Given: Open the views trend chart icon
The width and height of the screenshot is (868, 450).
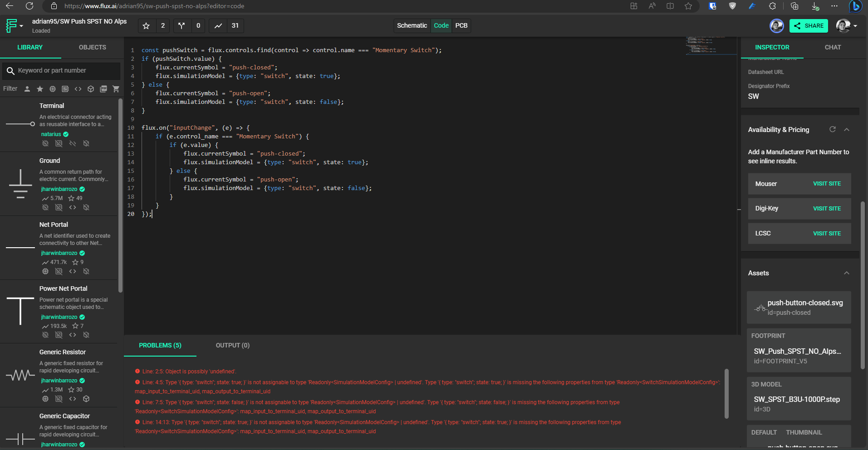Looking at the screenshot, I should [x=218, y=26].
